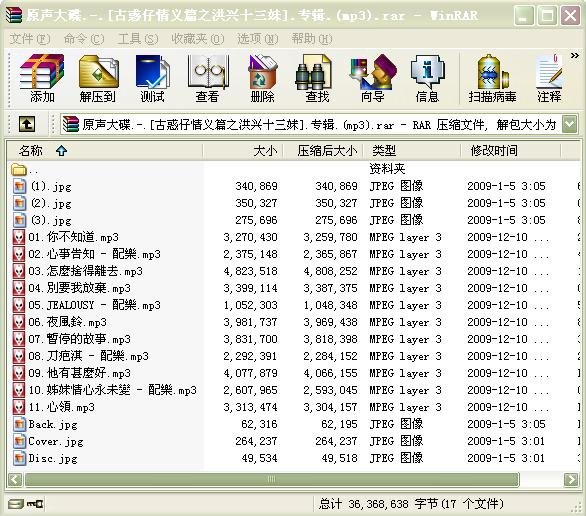Click the key password icon in status bar

(35, 504)
